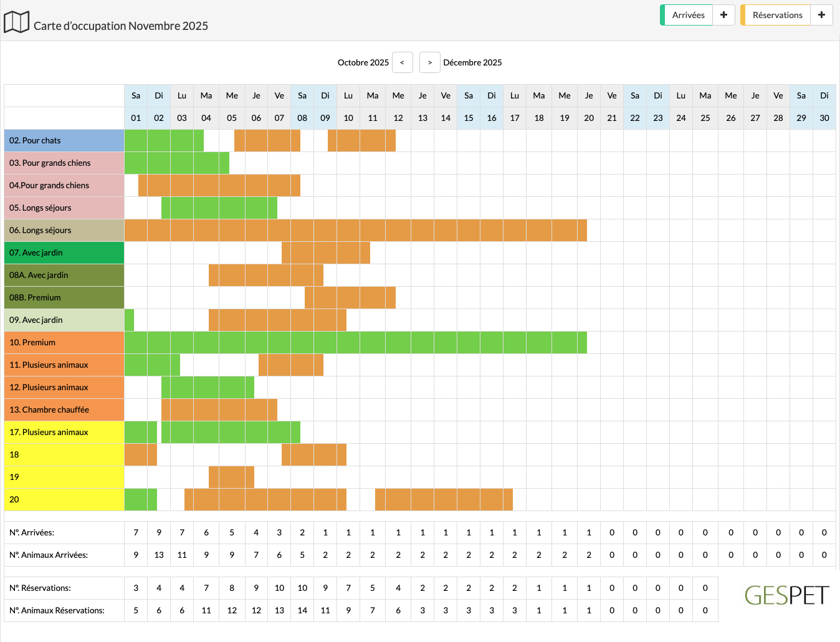The image size is (840, 642).
Task: Select the room label '02. Pour chats'
Action: pos(62,140)
